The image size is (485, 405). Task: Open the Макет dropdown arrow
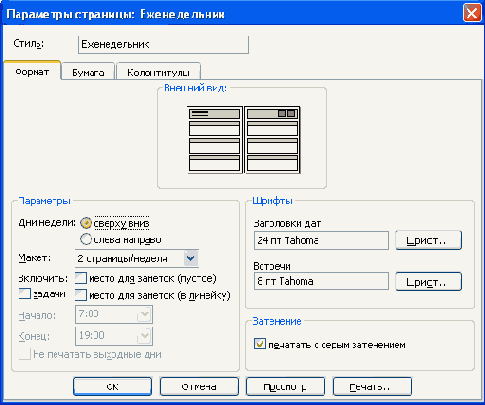[x=191, y=258]
